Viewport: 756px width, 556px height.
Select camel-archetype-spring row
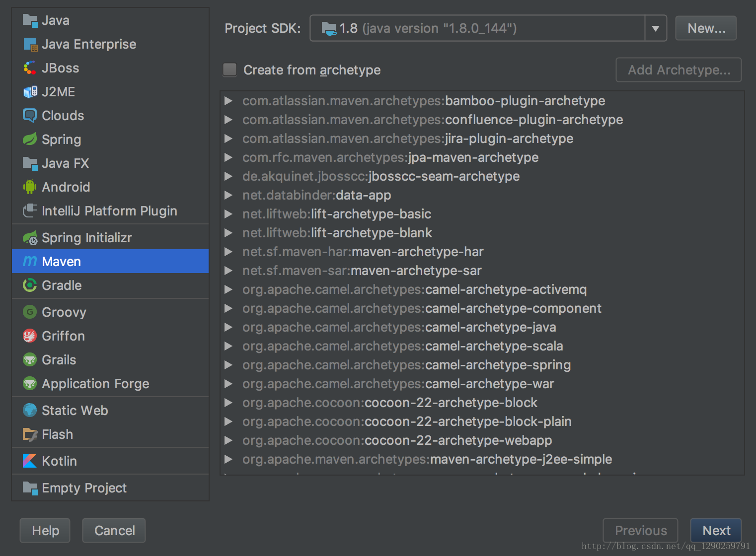[482, 365]
